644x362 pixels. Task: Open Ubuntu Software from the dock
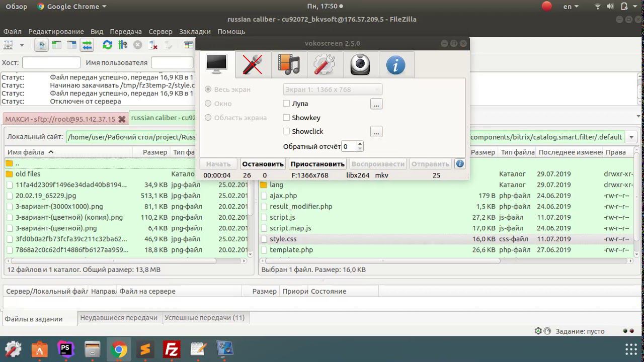tap(40, 349)
